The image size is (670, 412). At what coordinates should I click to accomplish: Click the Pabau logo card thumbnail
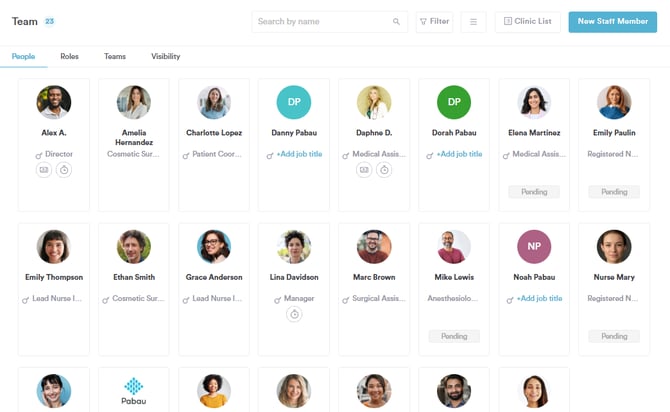134,388
